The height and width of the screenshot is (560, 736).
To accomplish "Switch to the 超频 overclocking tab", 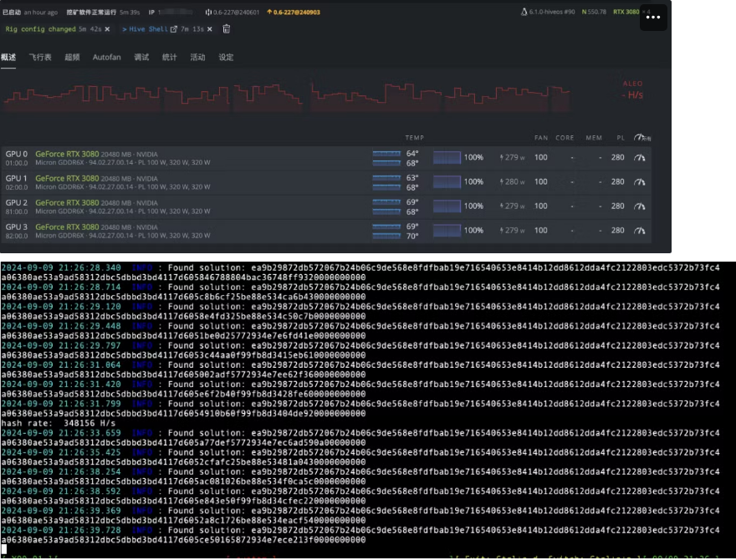I will [x=72, y=58].
